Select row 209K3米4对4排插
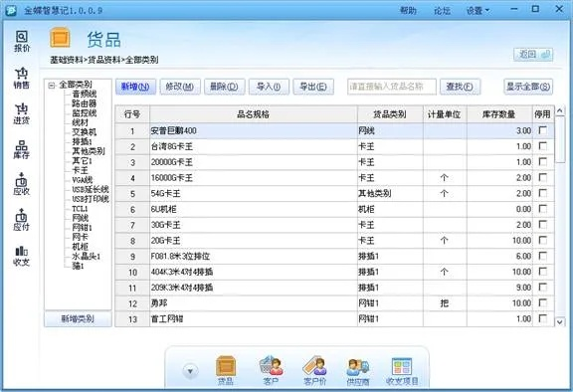The width and height of the screenshot is (573, 392). (334, 288)
